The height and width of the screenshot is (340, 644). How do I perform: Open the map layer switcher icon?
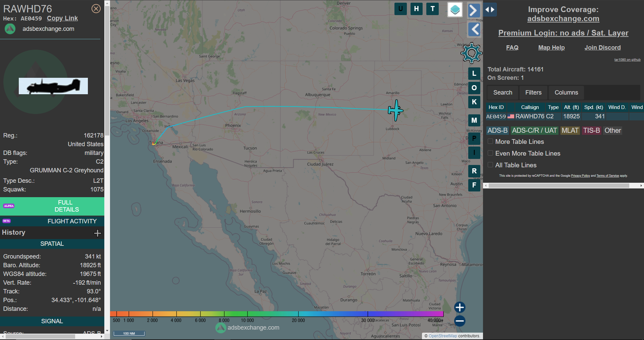[x=455, y=10]
